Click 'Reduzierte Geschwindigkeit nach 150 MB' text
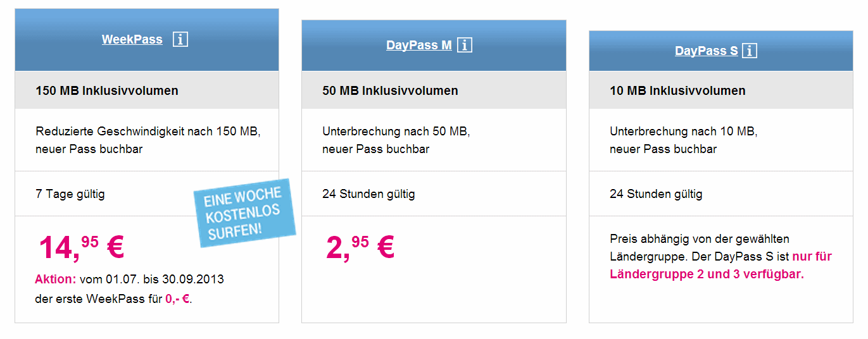Screen dimensions: 868x339 click(x=148, y=132)
